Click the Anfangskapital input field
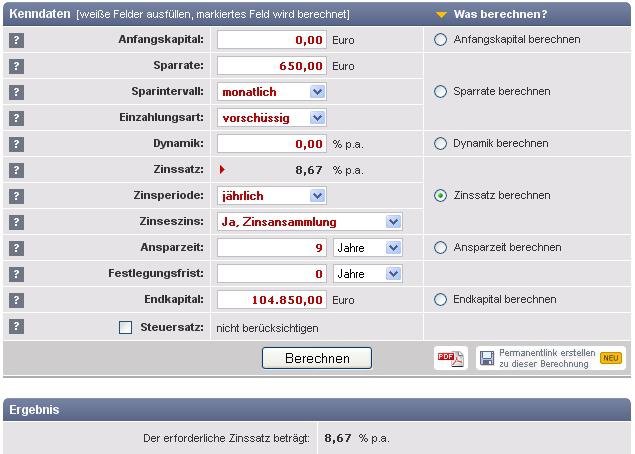This screenshot has width=635, height=454. (272, 40)
